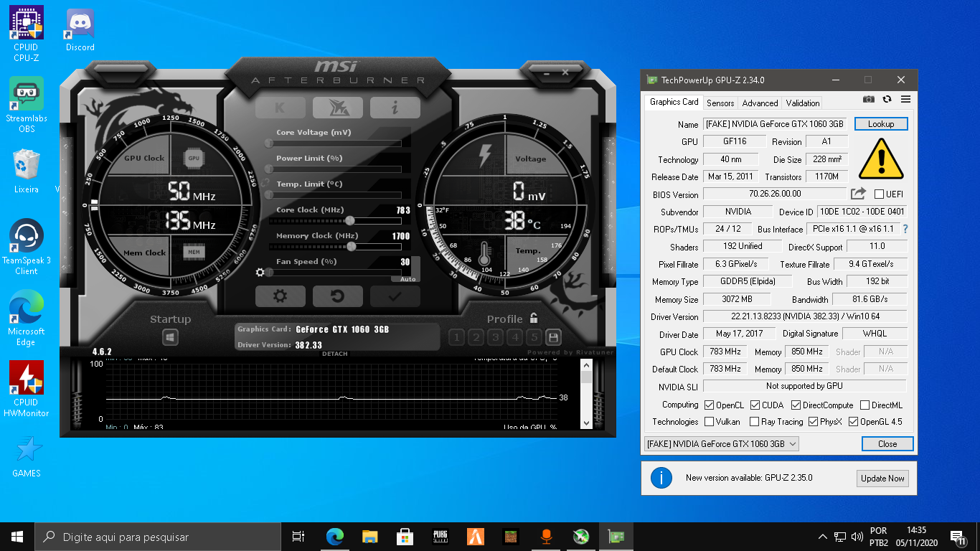Click the Kombustor K button in Afterburner
980x551 pixels.
280,108
